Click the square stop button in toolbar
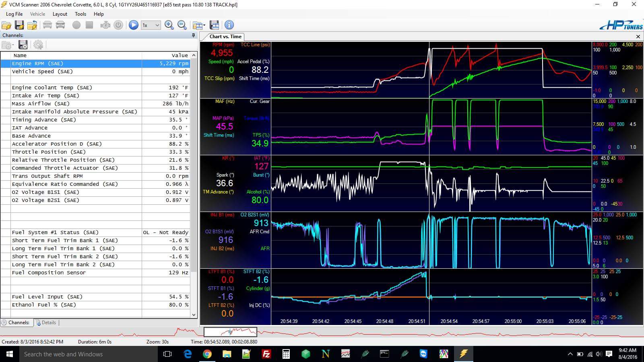Image resolution: width=644 pixels, height=362 pixels. [x=89, y=25]
